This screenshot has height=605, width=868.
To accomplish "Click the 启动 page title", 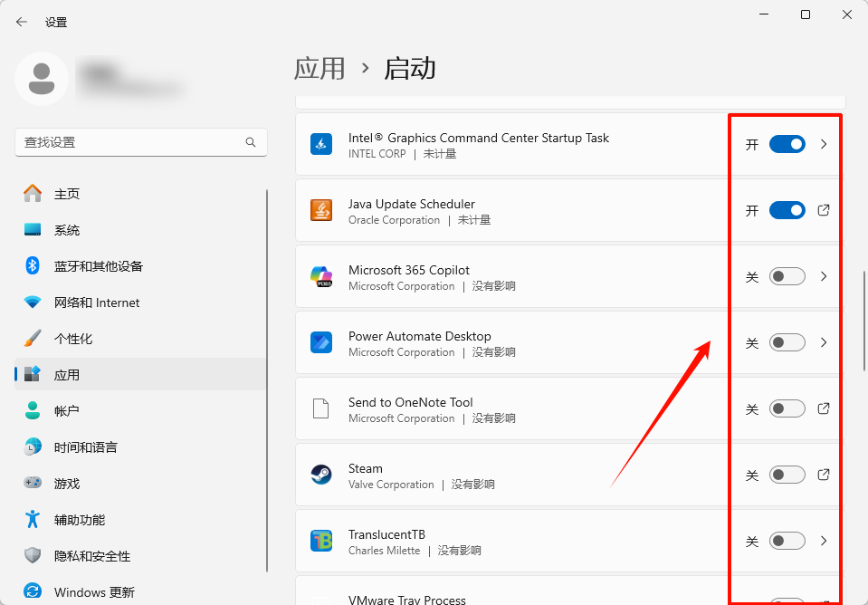I will click(410, 69).
